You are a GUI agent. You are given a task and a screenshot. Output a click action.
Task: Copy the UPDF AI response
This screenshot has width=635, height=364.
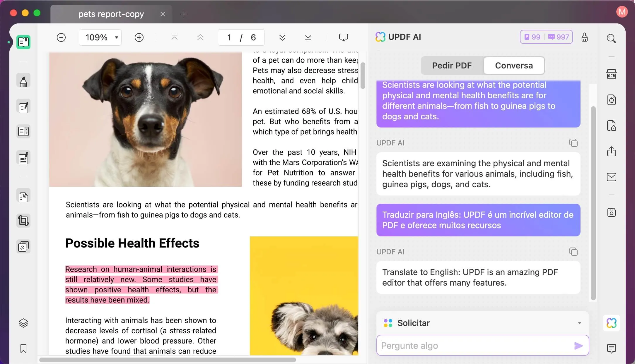pos(573,143)
